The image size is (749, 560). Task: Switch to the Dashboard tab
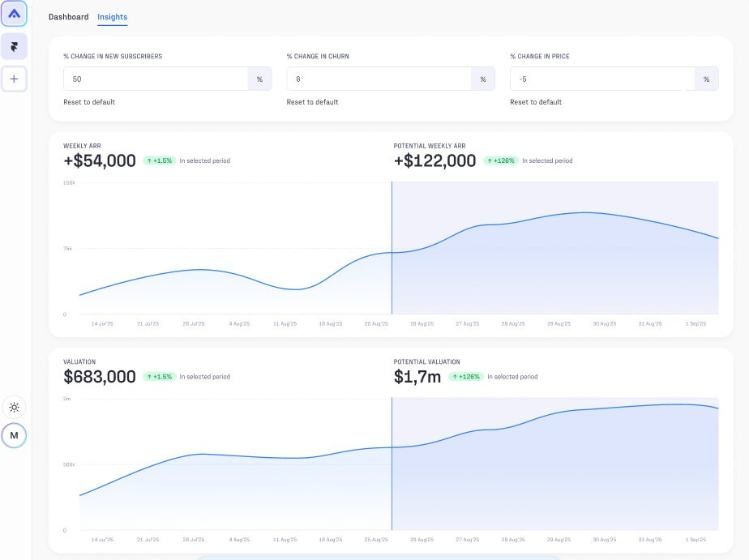pos(69,17)
